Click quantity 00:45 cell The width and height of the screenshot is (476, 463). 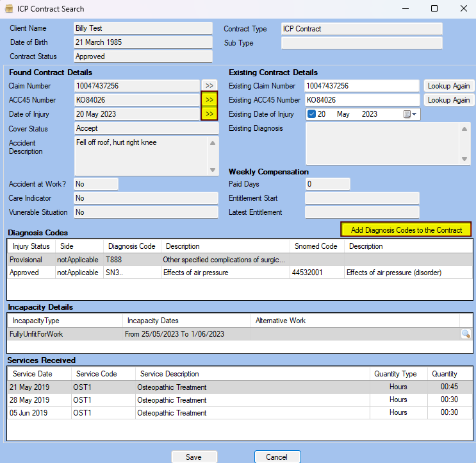(449, 387)
